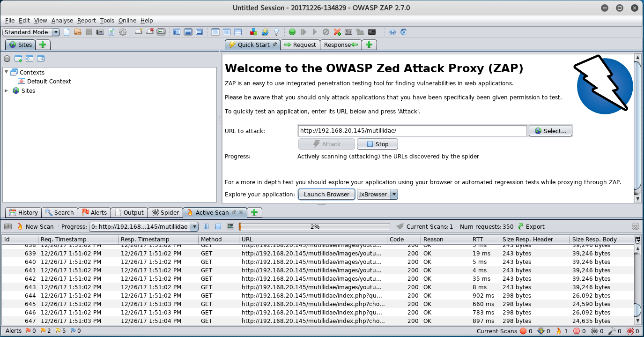Click the New Scan button
The image size is (644, 337).
[36, 226]
